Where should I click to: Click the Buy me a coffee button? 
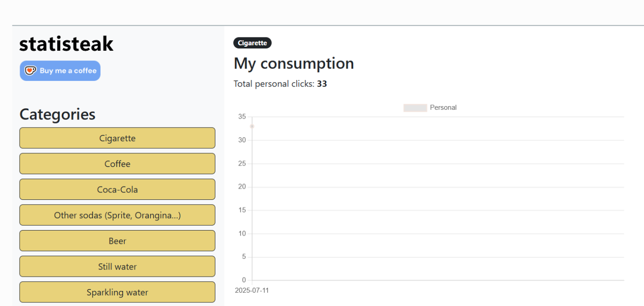(x=60, y=71)
